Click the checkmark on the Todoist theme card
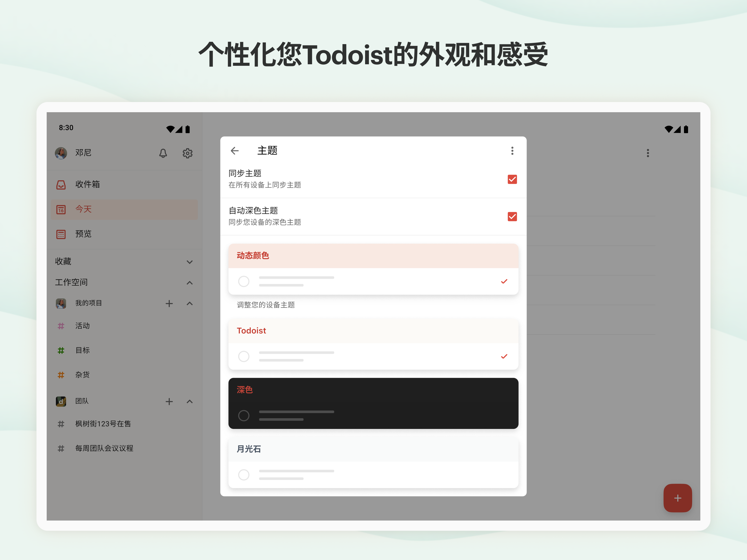The width and height of the screenshot is (747, 560). click(x=504, y=357)
